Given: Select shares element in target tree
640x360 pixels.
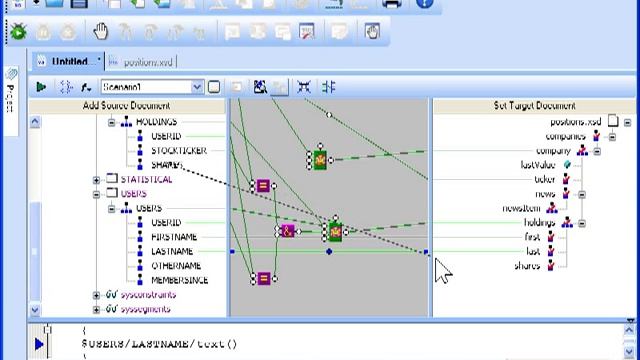Looking at the screenshot, I should click(x=527, y=266).
